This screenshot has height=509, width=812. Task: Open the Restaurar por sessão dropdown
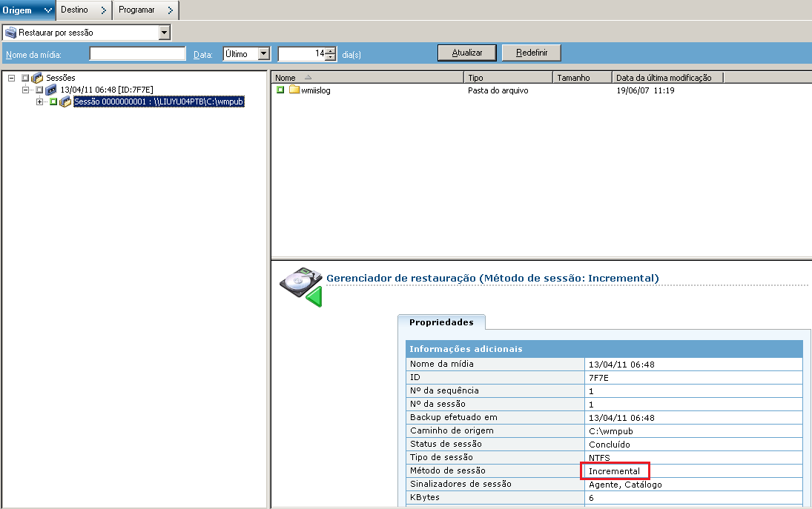pyautogui.click(x=165, y=32)
